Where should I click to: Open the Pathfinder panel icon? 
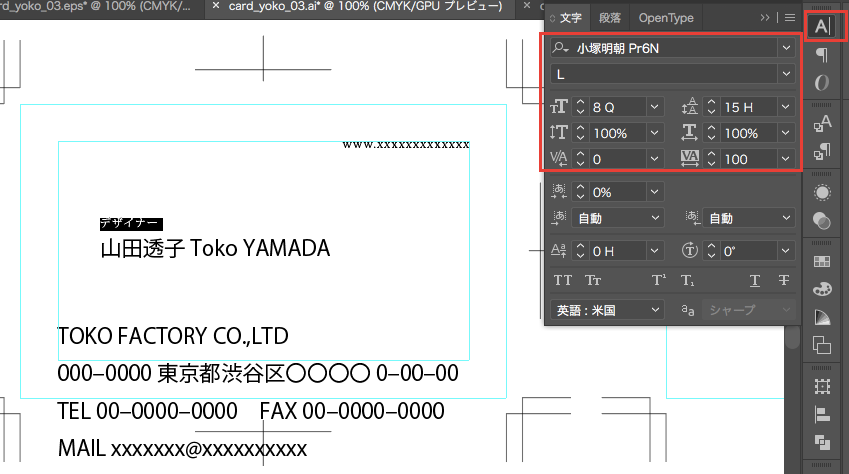[x=822, y=441]
